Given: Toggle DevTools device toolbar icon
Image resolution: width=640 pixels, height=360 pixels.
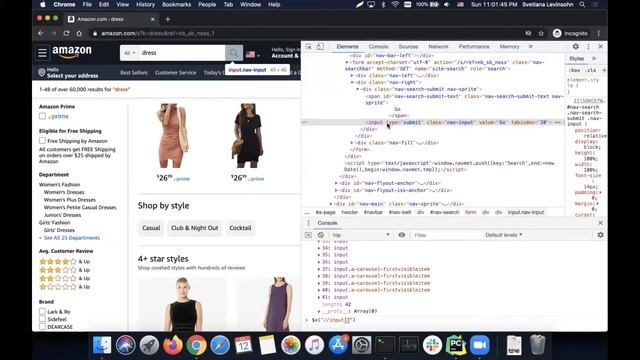Looking at the screenshot, I should pyautogui.click(x=320, y=47).
